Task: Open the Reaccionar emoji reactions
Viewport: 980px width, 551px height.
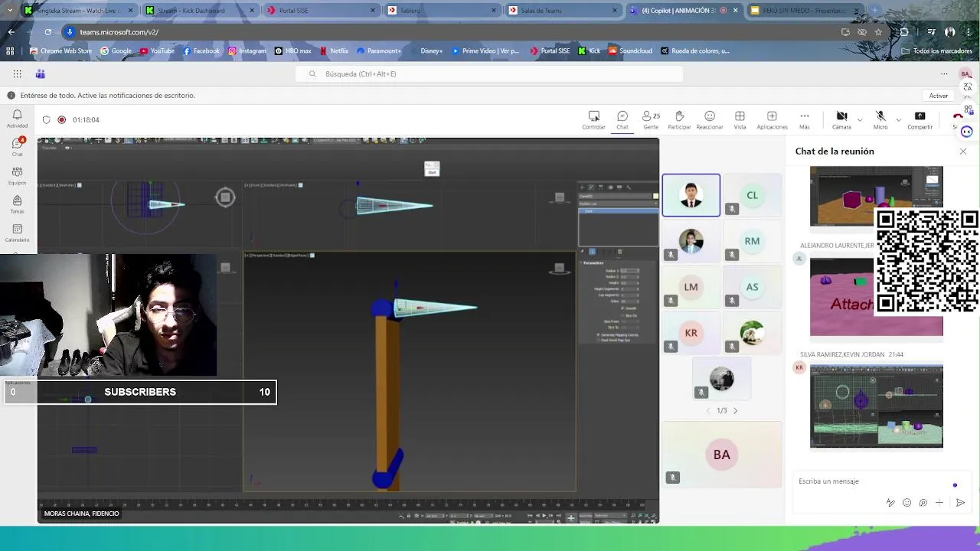Action: (x=710, y=119)
